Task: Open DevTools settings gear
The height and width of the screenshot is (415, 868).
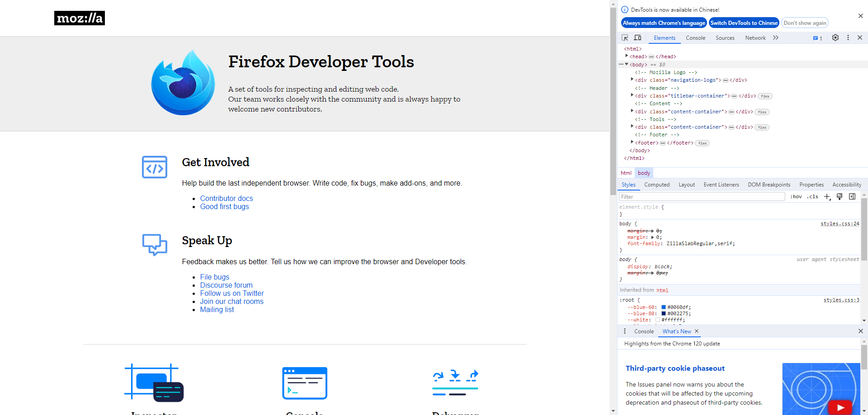Action: [835, 38]
